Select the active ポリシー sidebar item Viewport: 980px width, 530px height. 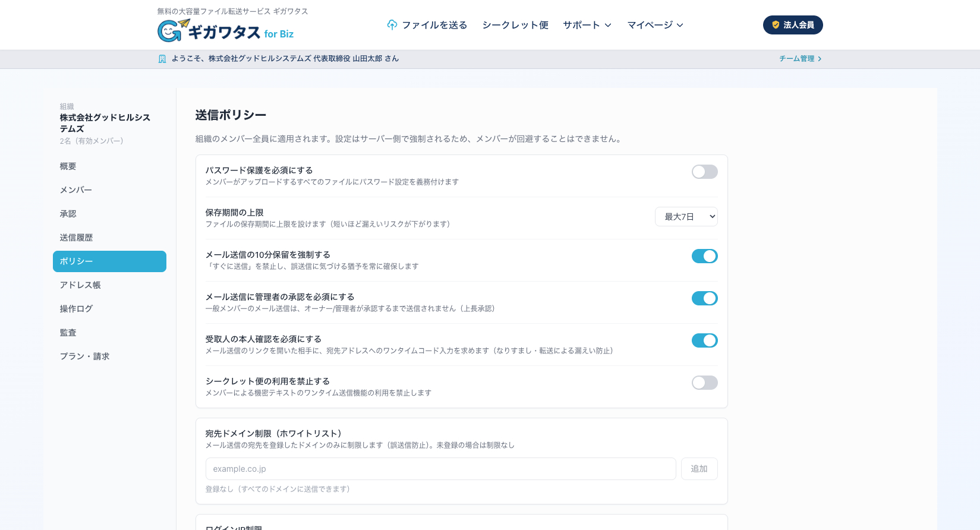(109, 261)
